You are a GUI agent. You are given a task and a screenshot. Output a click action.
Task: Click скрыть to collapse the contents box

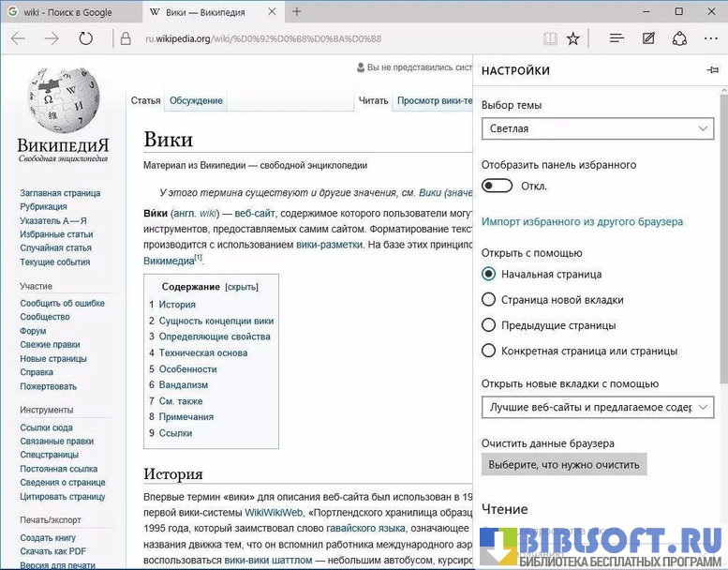pos(241,287)
